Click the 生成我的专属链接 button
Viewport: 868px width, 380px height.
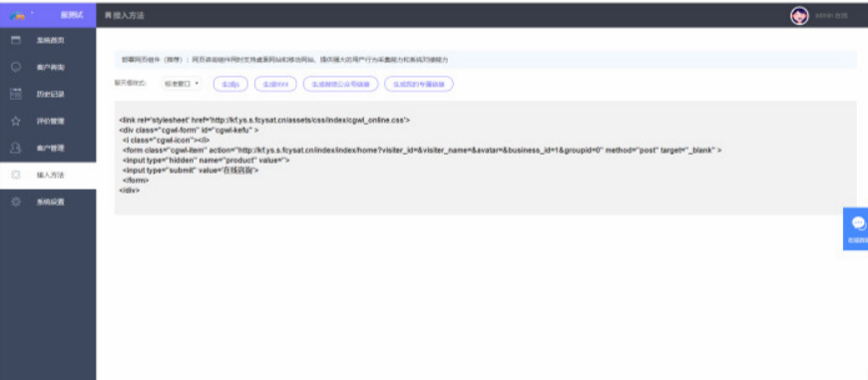tap(419, 84)
